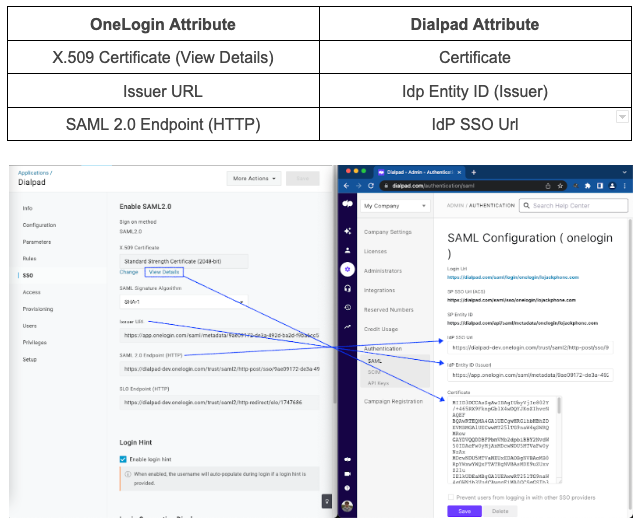Open the Dialpad Login Url link

point(513,277)
